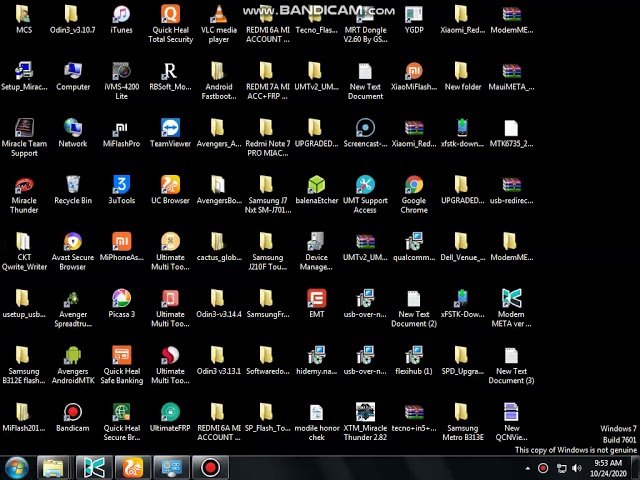The width and height of the screenshot is (640, 480).
Task: Open File Explorer from the taskbar
Action: tap(53, 468)
